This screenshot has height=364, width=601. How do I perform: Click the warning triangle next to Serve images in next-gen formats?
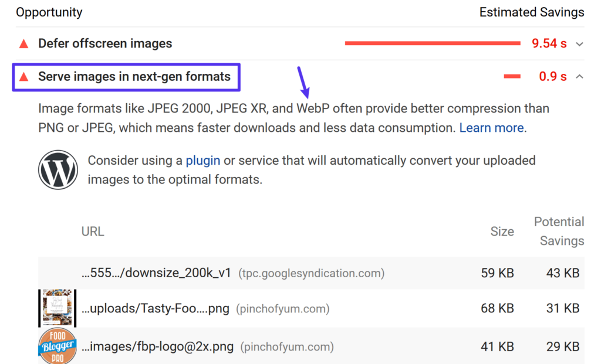tap(23, 77)
